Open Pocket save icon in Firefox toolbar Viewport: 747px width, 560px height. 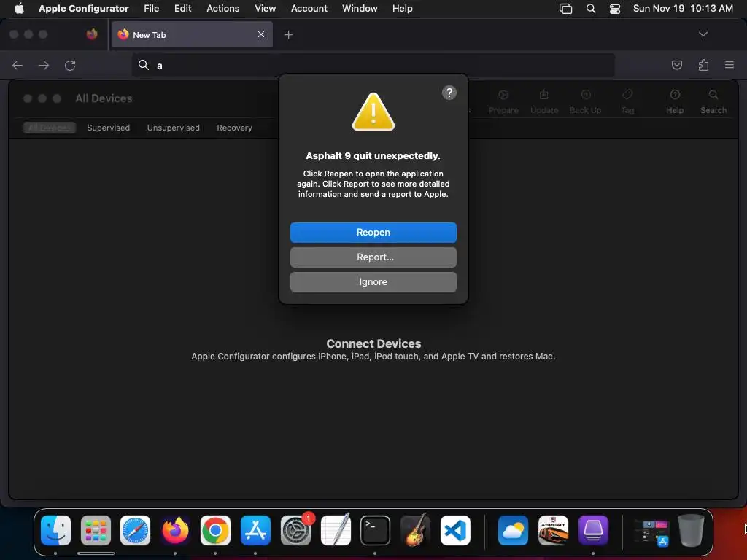point(676,65)
